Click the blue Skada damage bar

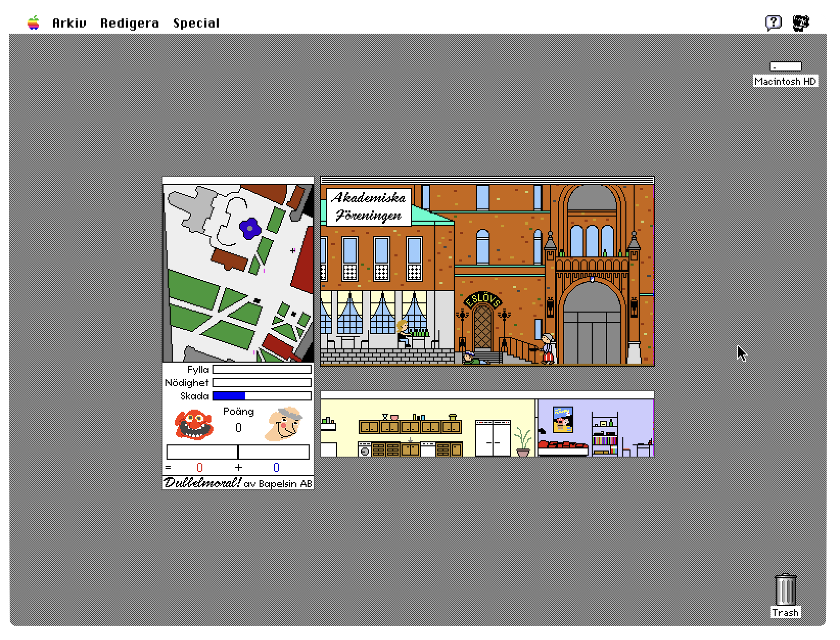coord(229,396)
